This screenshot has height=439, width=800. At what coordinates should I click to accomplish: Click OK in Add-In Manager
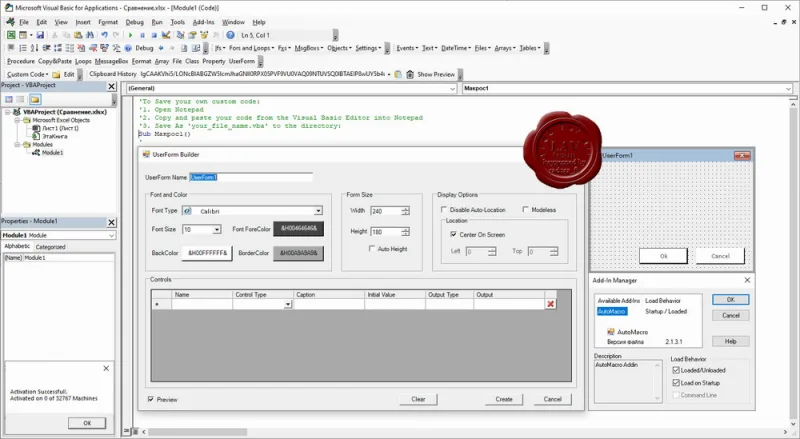(x=731, y=300)
